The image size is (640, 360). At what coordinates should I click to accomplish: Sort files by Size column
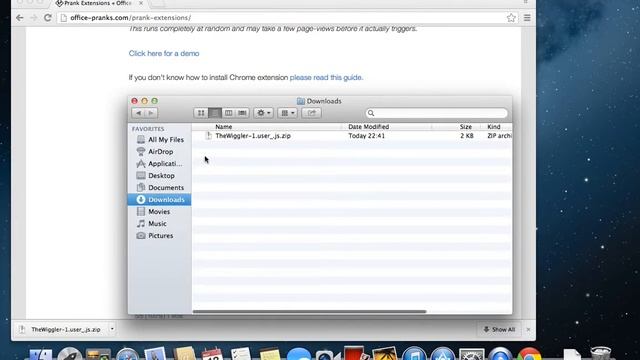[x=466, y=127]
